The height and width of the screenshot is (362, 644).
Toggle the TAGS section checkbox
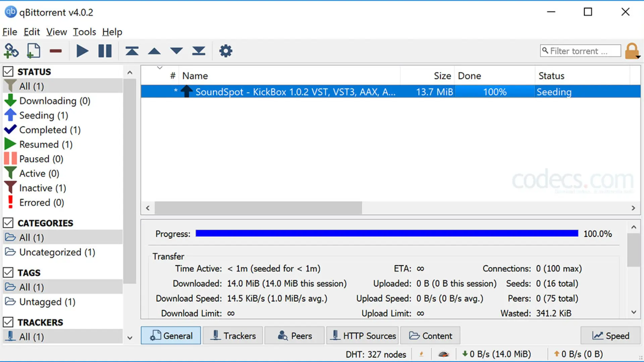pos(8,273)
